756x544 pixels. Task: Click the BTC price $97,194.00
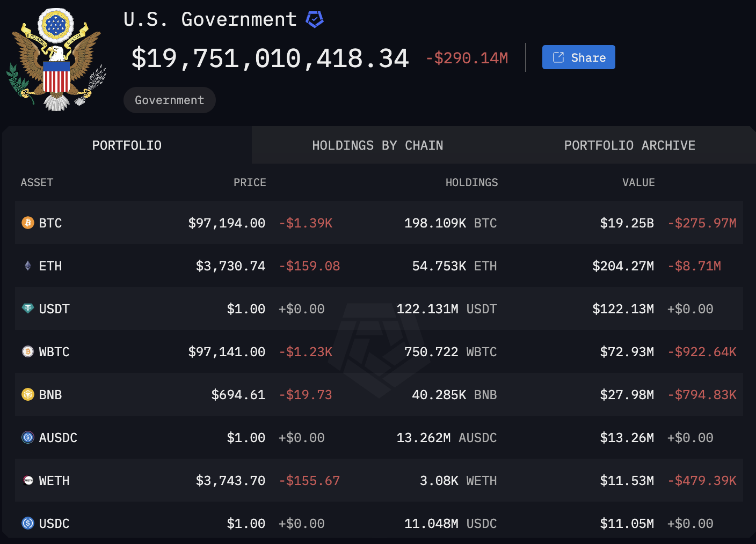coord(227,223)
